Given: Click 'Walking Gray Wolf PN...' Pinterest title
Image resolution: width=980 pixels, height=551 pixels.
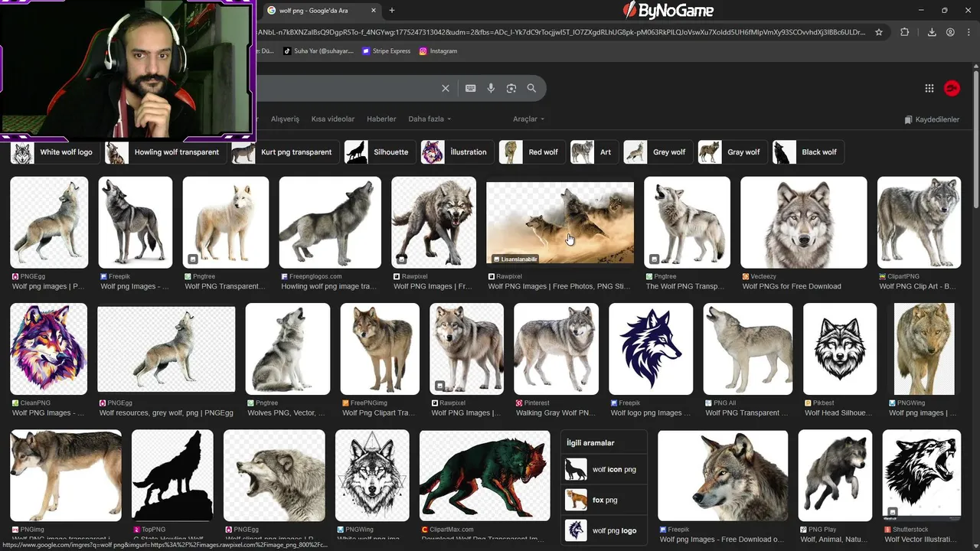Looking at the screenshot, I should point(556,413).
